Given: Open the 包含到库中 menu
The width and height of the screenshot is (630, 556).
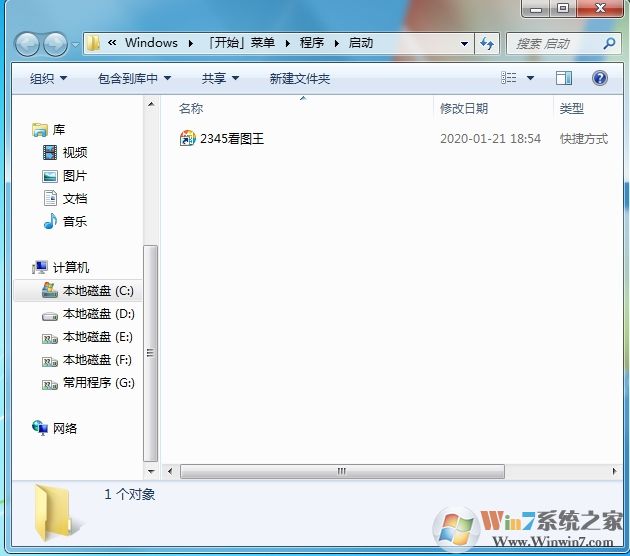Looking at the screenshot, I should pos(135,78).
